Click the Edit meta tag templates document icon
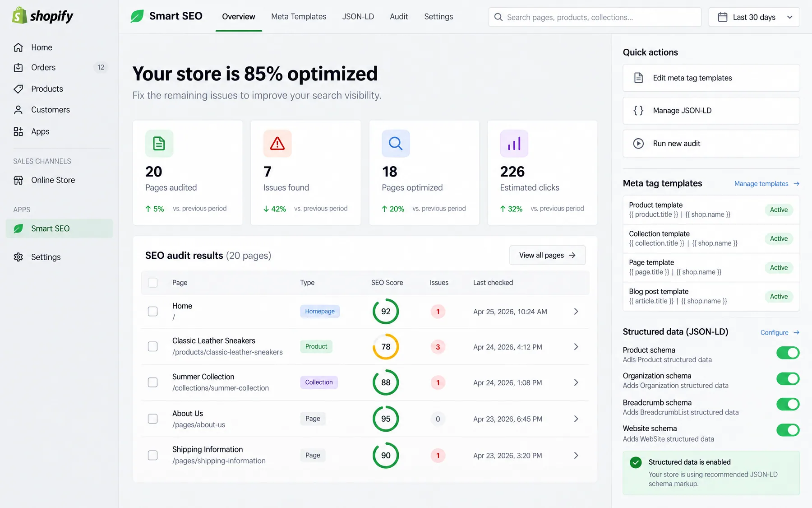Screen dimensions: 812x508 coord(638,78)
